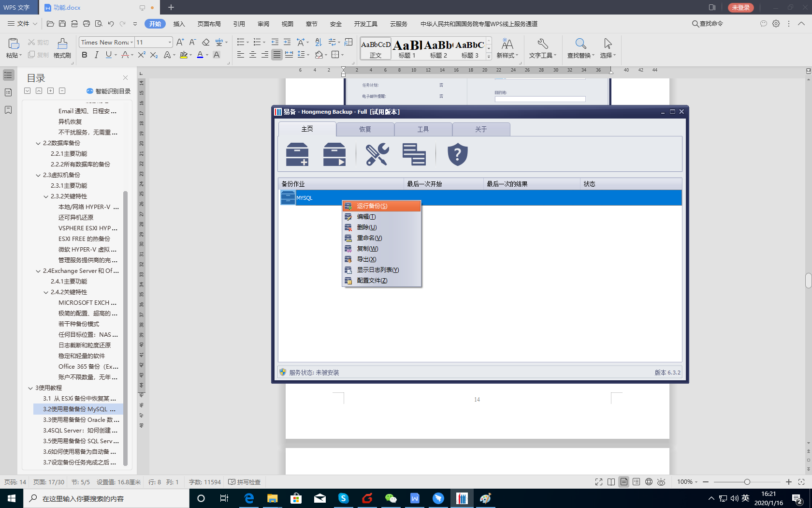
Task: Click the 智能识别目录 button
Action: [x=108, y=91]
